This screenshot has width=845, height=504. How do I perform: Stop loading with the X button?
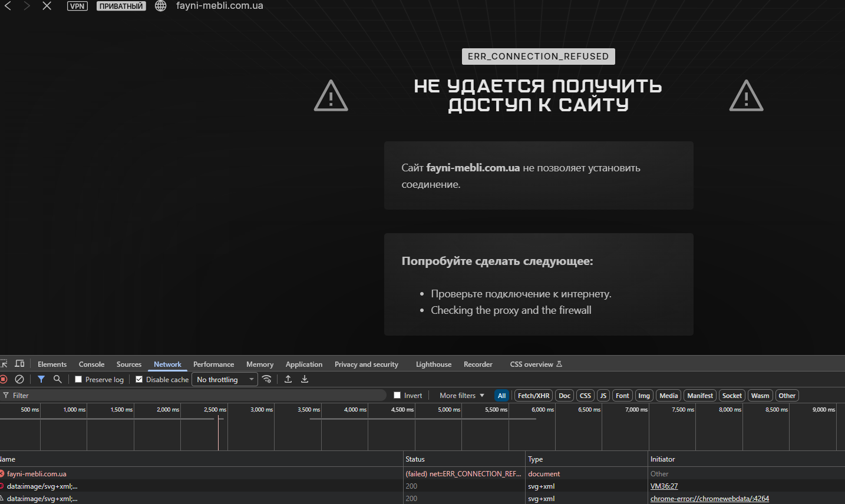(47, 6)
